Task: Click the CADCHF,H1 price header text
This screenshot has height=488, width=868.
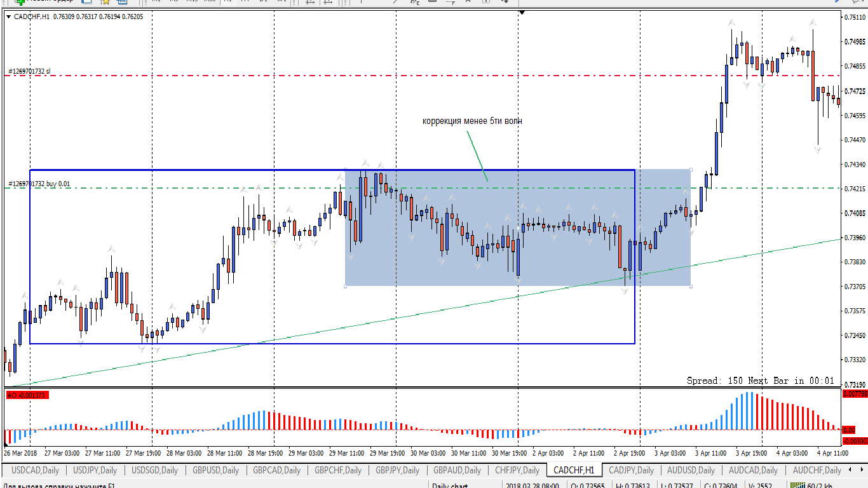Action: pos(78,17)
